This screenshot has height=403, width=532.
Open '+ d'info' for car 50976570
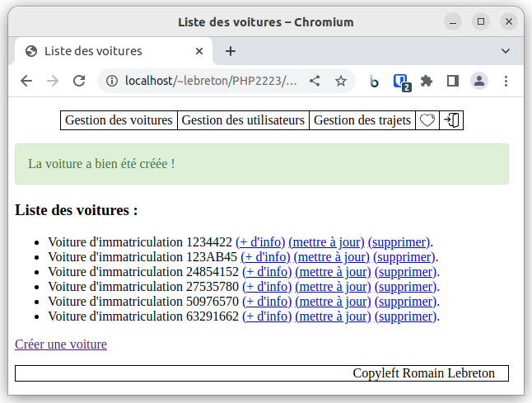click(x=267, y=302)
